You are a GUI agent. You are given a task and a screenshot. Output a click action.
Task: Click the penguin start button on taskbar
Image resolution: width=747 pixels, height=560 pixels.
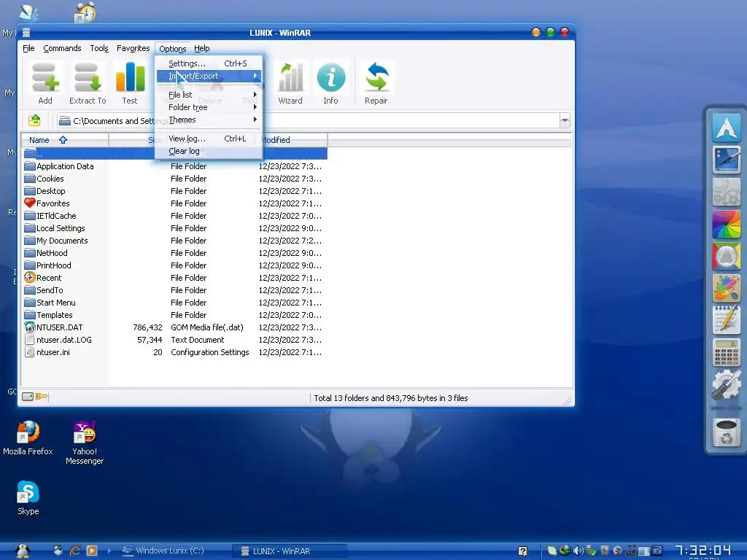pyautogui.click(x=22, y=551)
